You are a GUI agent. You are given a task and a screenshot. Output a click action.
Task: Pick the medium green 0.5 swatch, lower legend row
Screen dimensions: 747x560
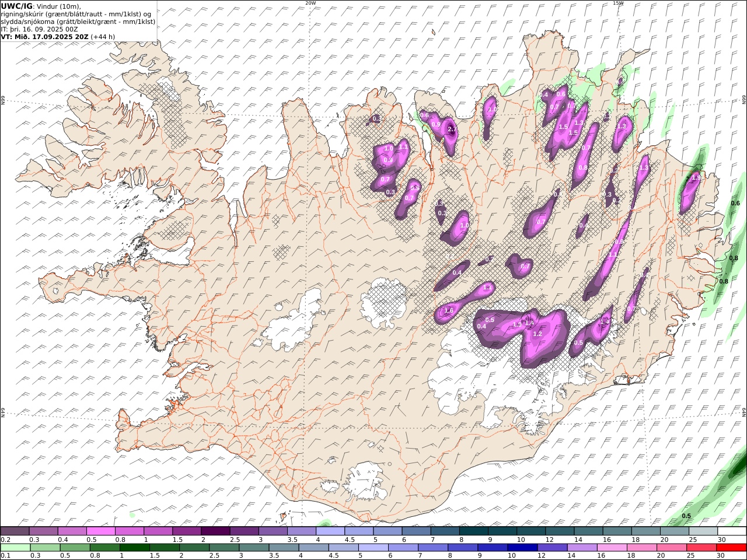(75, 547)
